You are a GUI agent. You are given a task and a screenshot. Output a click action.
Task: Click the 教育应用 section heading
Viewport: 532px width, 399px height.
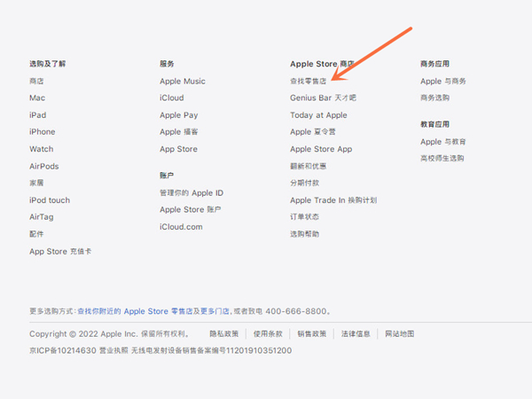435,124
